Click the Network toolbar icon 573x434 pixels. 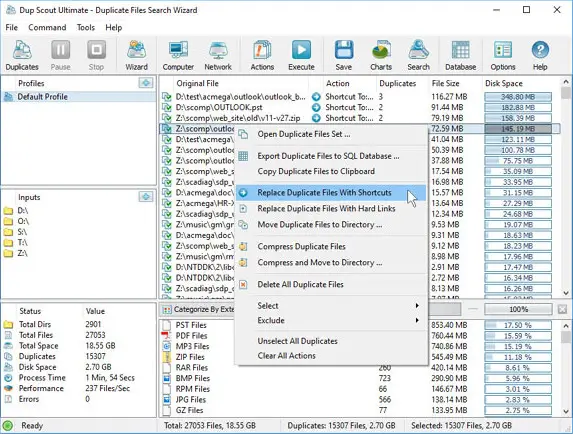(x=218, y=50)
